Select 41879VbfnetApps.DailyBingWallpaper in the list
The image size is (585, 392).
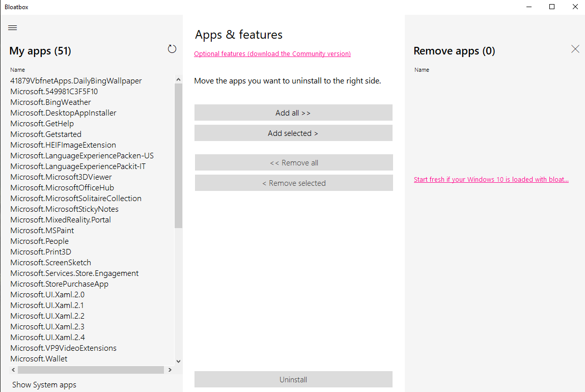(76, 81)
